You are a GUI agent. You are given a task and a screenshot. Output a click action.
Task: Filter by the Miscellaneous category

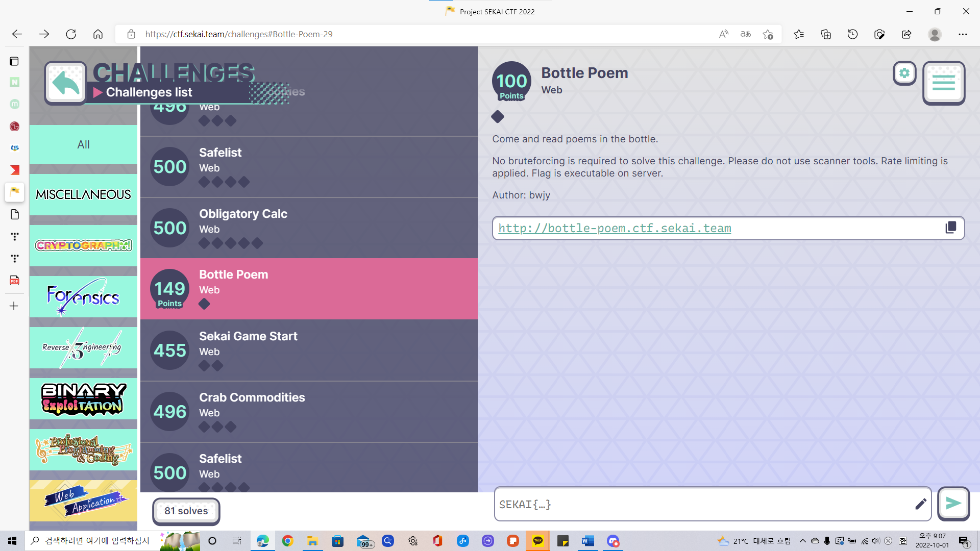coord(83,194)
